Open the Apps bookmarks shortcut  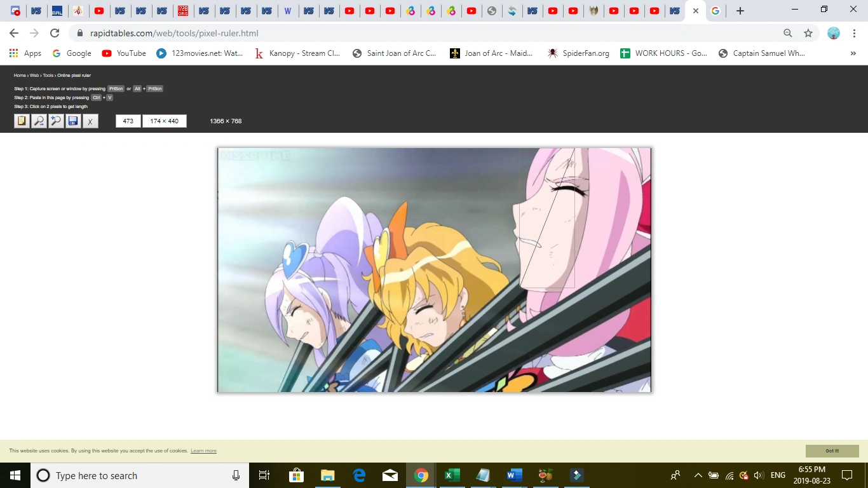(x=25, y=53)
